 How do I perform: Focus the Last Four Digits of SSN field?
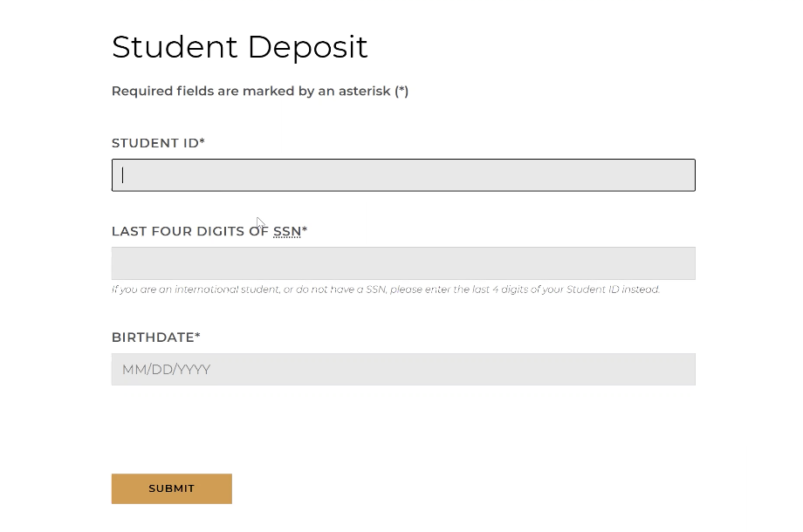point(403,263)
